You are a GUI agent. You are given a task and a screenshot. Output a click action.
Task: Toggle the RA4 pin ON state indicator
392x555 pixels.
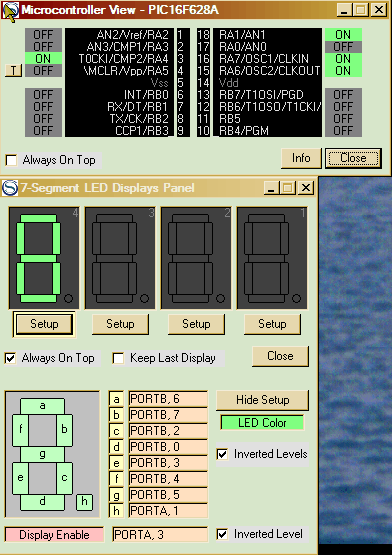(43, 58)
